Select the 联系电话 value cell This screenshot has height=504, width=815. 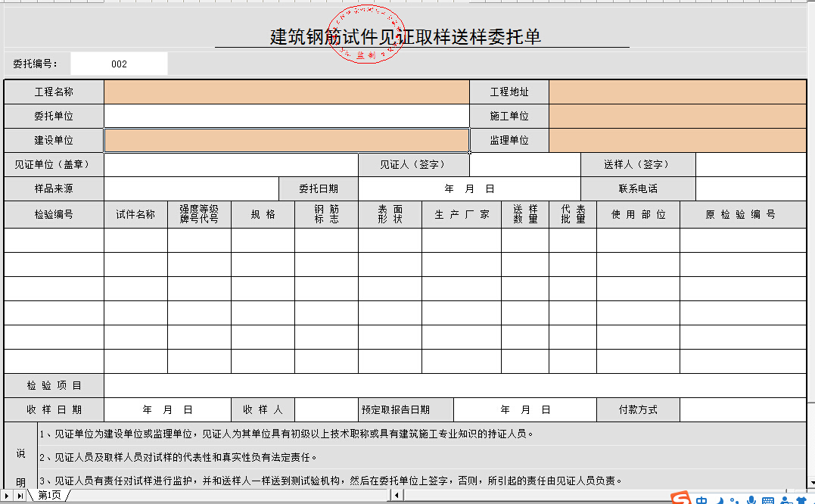(x=750, y=188)
